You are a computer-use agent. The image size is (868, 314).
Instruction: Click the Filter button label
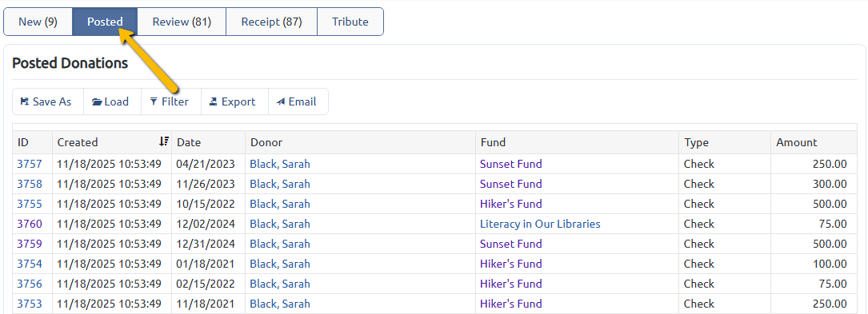coord(175,101)
